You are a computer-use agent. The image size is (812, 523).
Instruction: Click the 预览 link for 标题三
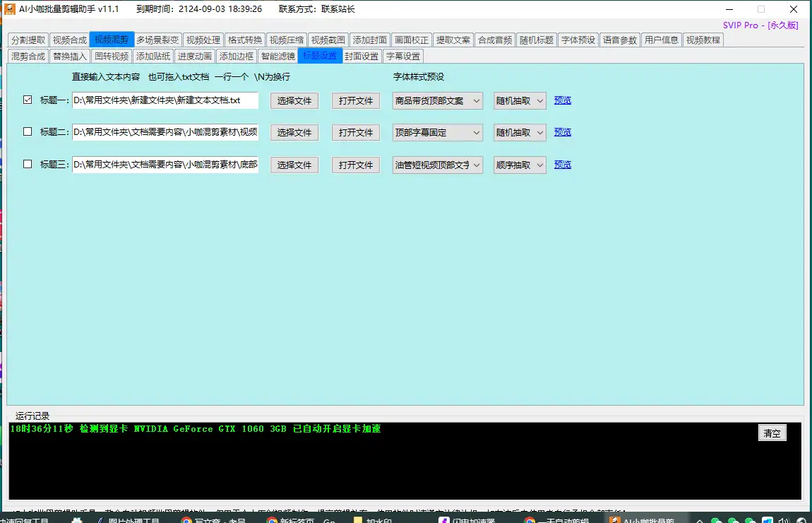[563, 165]
